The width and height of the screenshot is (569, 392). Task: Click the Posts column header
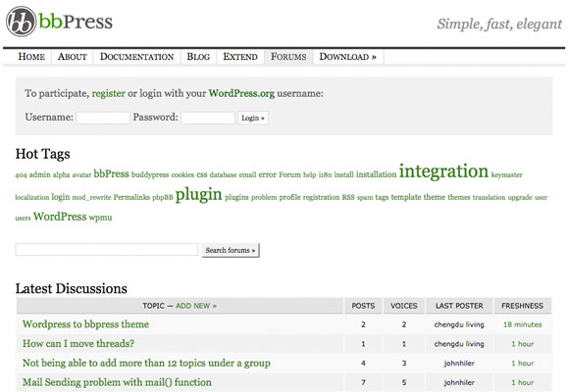[363, 306]
